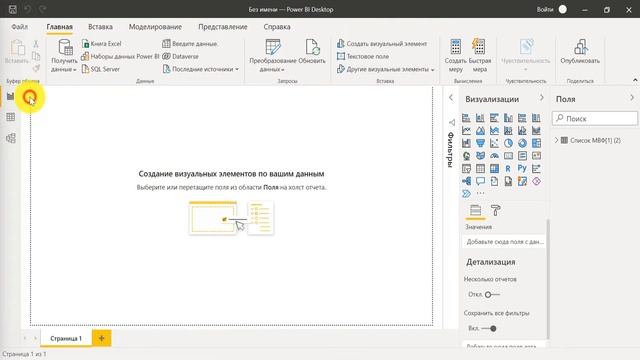Screen dimensions: 640x360
Task: Expand the 'Список МВФ[1] (2)' table
Action: [556, 140]
